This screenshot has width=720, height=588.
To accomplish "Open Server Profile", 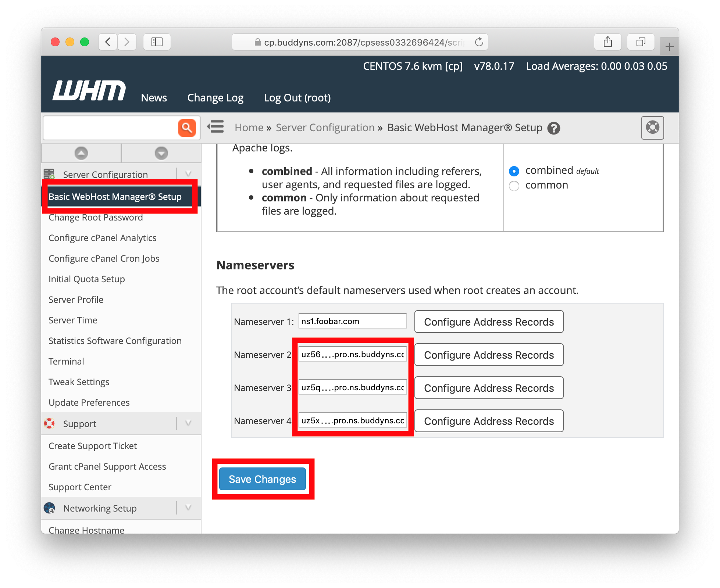I will [x=76, y=300].
